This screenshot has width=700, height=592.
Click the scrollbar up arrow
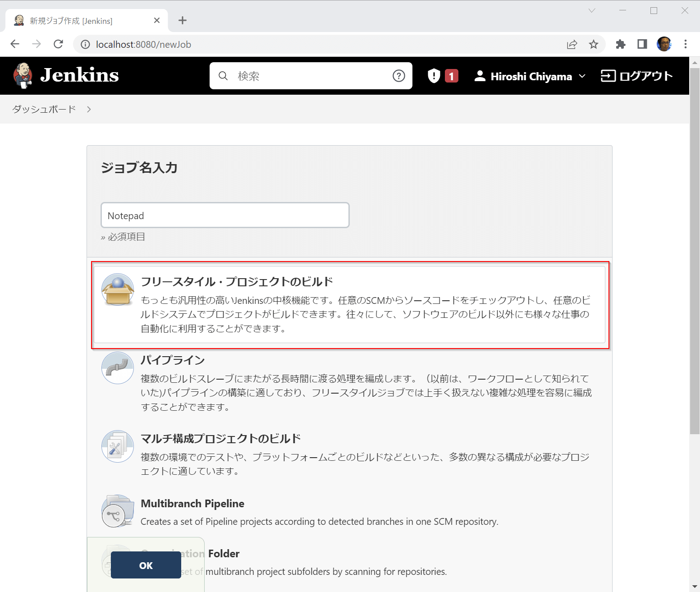(x=695, y=62)
